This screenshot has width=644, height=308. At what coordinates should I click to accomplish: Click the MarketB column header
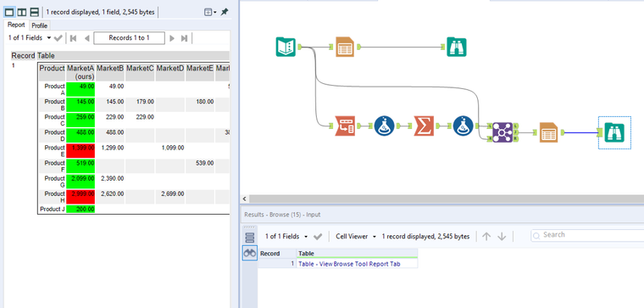pyautogui.click(x=110, y=72)
